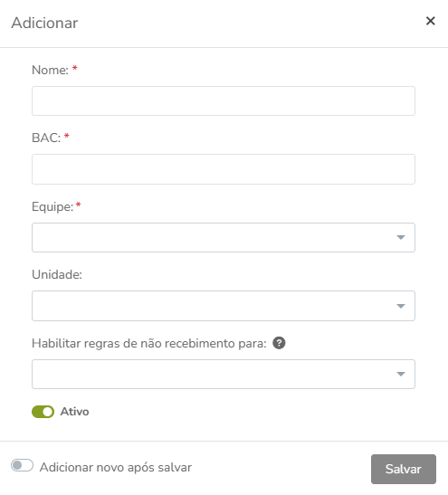Close the Adicionar dialog with X
This screenshot has height=495, width=448.
(x=430, y=21)
